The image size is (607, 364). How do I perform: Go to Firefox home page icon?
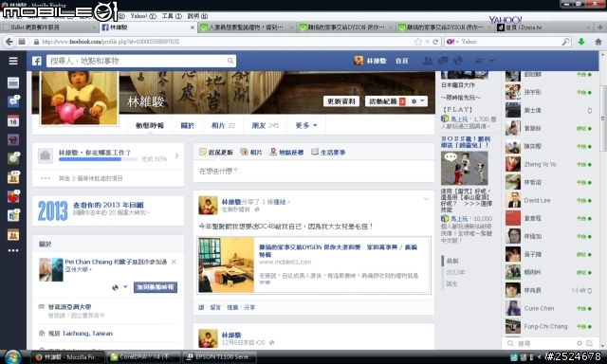coord(598,42)
